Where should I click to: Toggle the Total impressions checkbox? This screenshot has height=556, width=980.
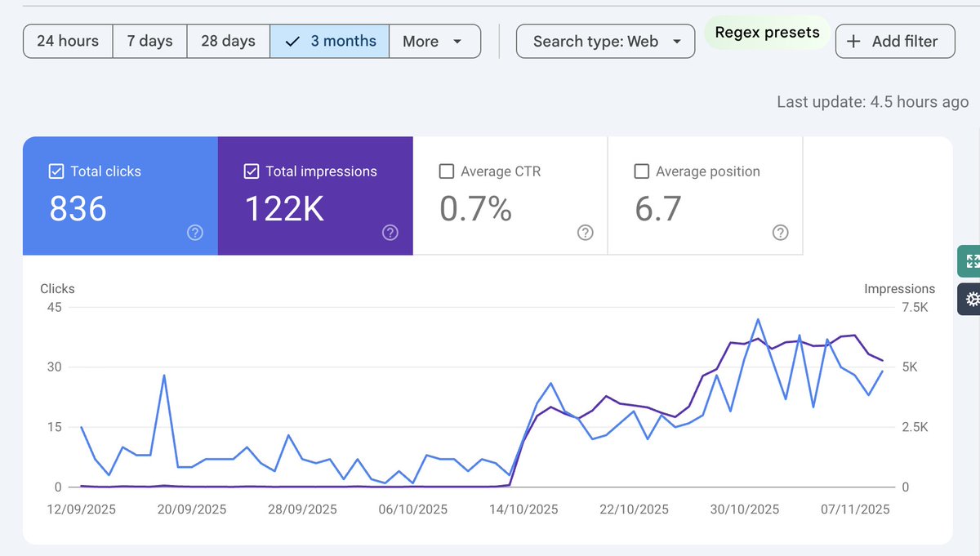[252, 171]
